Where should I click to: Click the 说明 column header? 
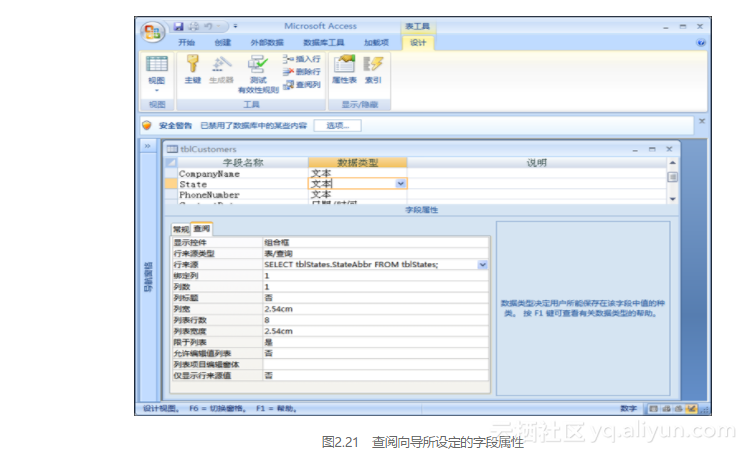pyautogui.click(x=536, y=162)
